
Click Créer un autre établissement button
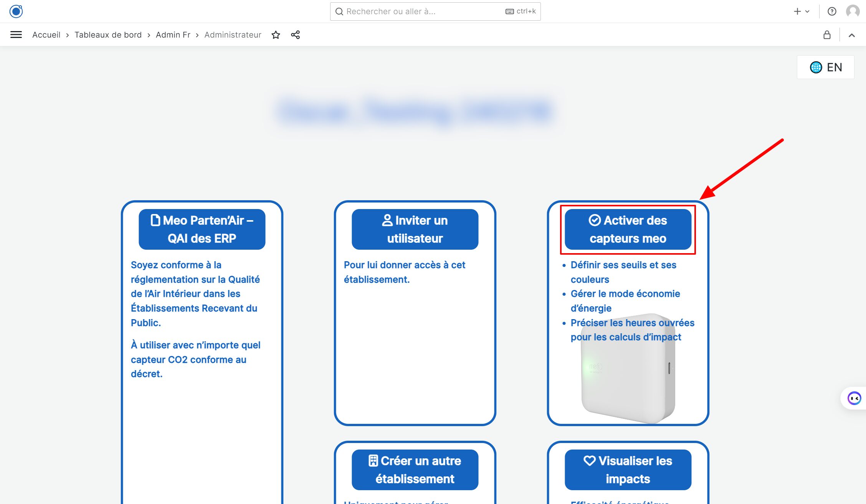tap(415, 470)
